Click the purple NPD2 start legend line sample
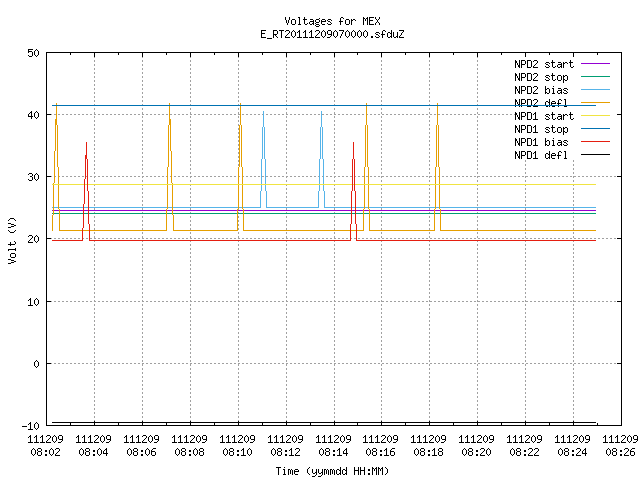This screenshot has width=640, height=480. coord(595,64)
